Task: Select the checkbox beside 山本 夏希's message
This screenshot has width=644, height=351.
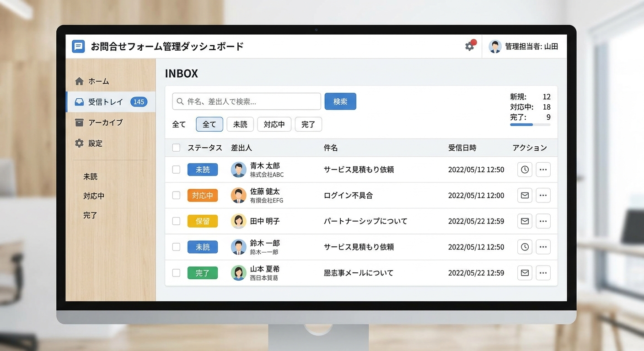Action: (176, 273)
